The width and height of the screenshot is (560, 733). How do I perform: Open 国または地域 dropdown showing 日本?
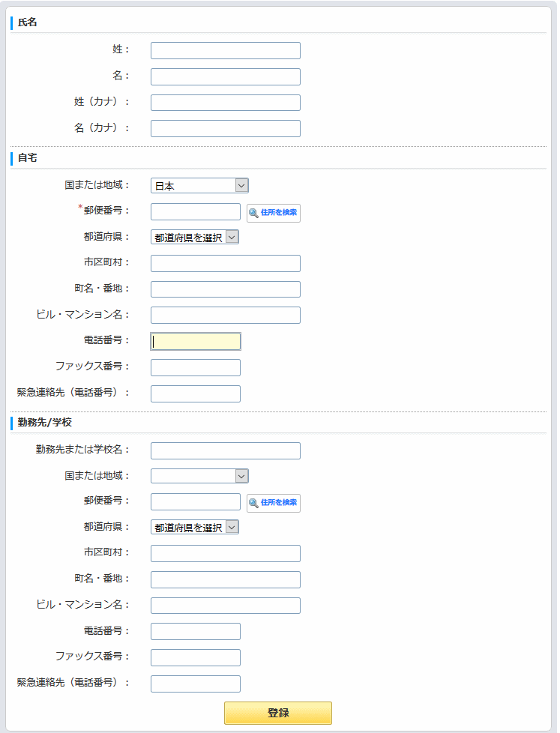coord(199,186)
